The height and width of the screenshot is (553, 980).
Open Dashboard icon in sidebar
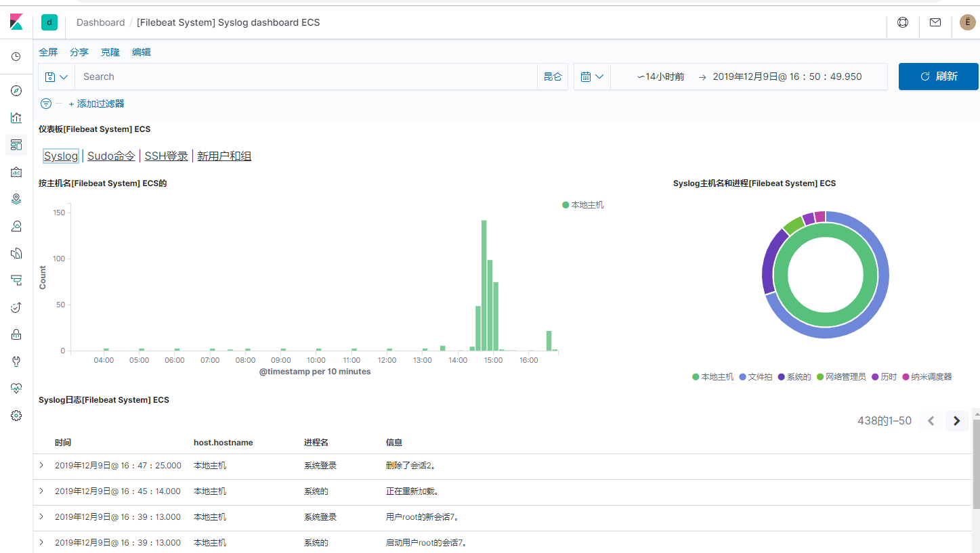point(16,145)
